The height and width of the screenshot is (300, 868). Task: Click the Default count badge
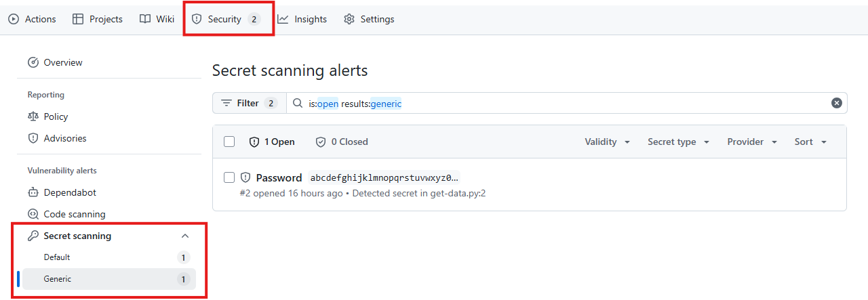point(184,257)
